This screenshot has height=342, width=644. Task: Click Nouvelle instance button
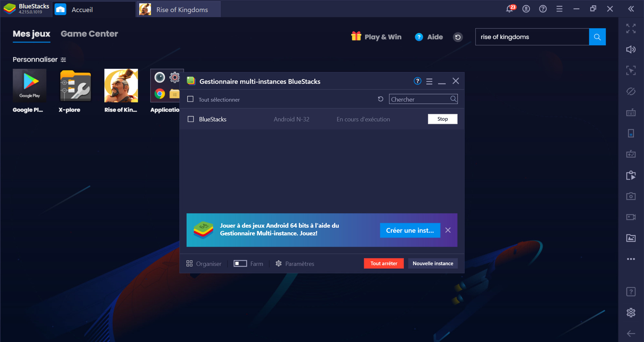click(x=433, y=264)
